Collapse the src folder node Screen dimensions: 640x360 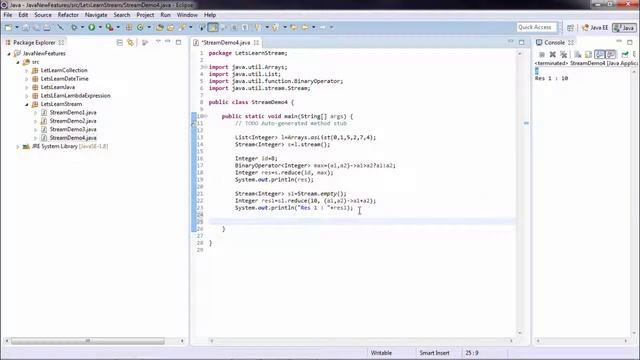18,62
